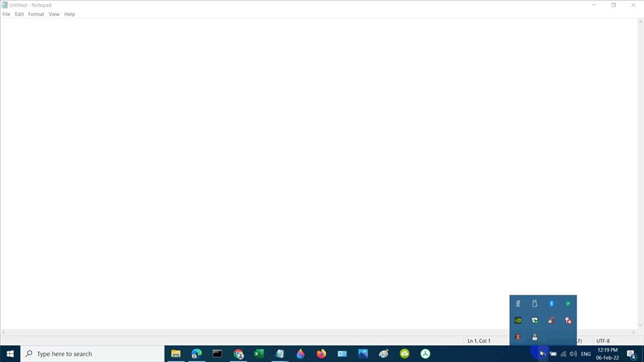Click the first tray overflow icon in top row
Viewport: 644px width, 362px height.
click(x=518, y=304)
